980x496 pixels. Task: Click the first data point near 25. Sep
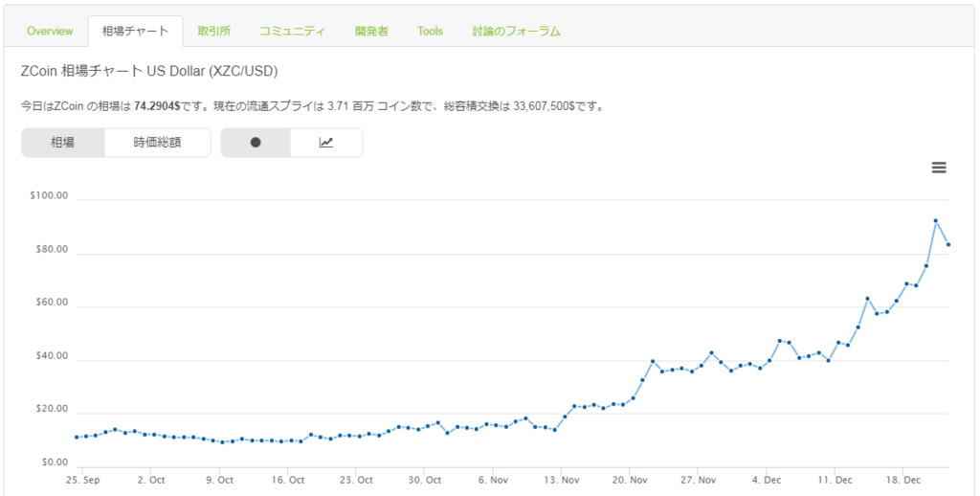77,438
